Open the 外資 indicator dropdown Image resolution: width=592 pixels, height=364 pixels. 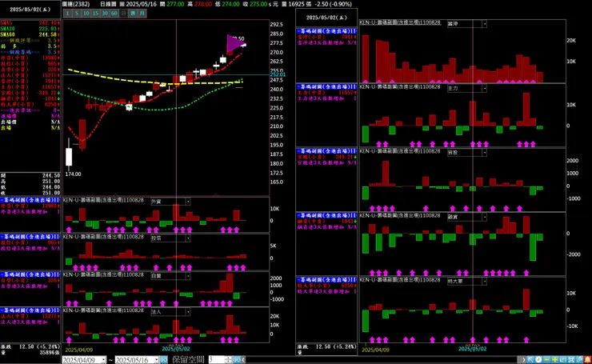(x=188, y=202)
